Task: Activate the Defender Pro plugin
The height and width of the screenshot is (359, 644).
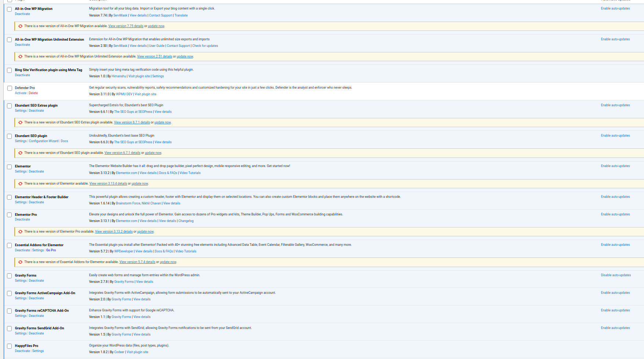Action: pos(21,93)
